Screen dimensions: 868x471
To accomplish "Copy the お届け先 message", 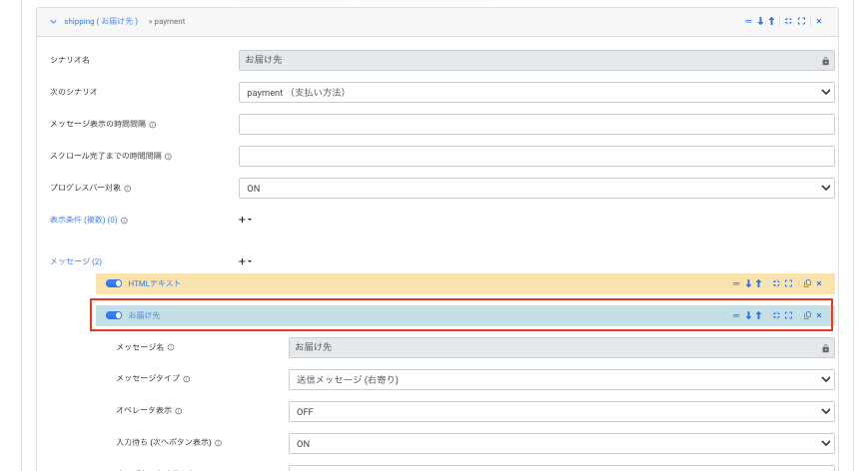I will (807, 315).
